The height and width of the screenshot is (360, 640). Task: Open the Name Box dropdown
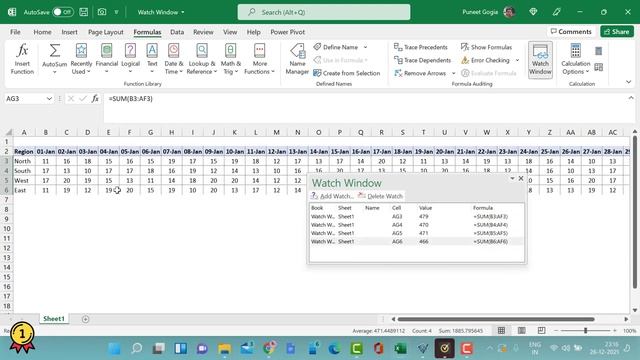(49, 99)
